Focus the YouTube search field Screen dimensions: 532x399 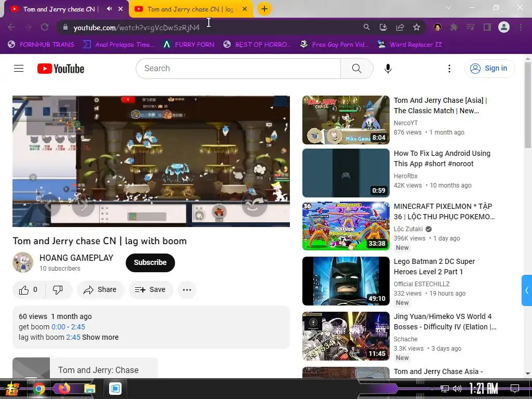tap(238, 69)
